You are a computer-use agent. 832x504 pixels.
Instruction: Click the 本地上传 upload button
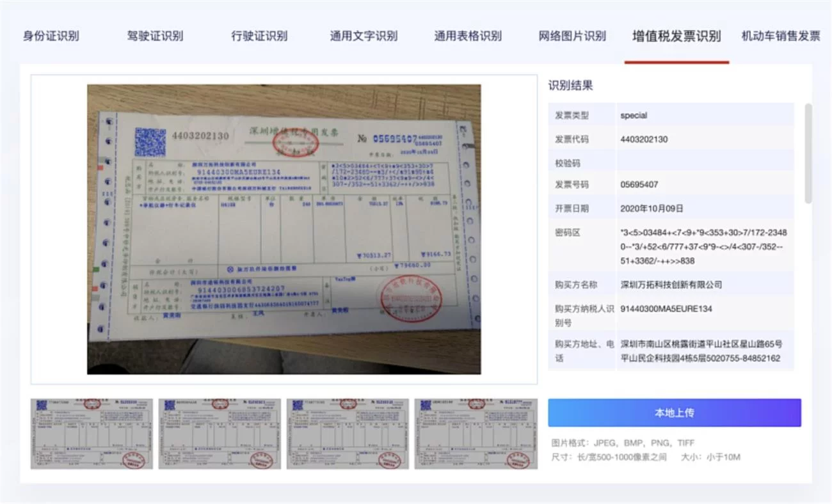click(673, 413)
